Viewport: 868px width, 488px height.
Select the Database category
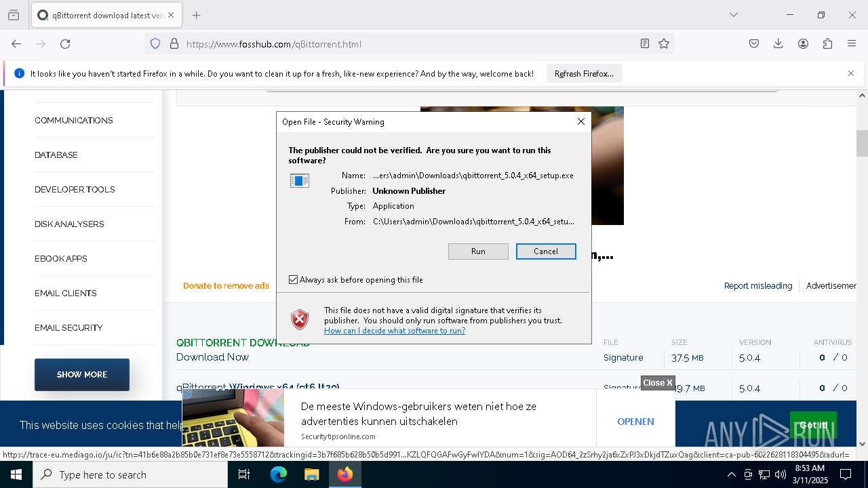tap(56, 155)
